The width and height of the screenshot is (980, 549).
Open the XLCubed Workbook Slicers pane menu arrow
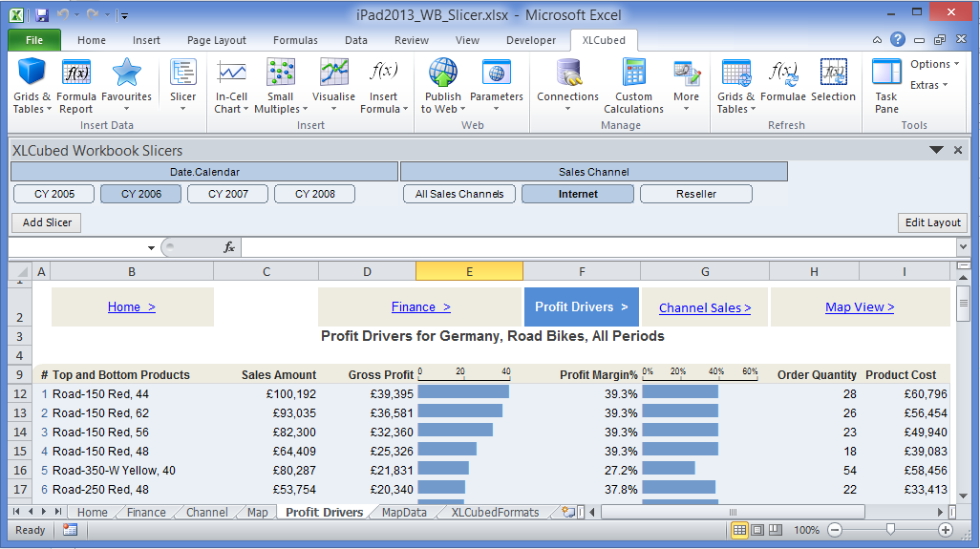pos(936,150)
